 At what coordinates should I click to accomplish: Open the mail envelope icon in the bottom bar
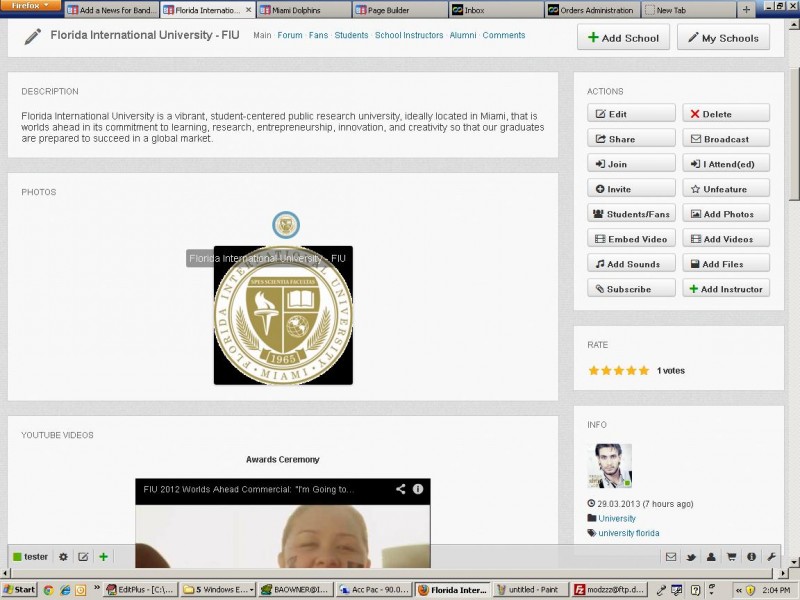(671, 557)
